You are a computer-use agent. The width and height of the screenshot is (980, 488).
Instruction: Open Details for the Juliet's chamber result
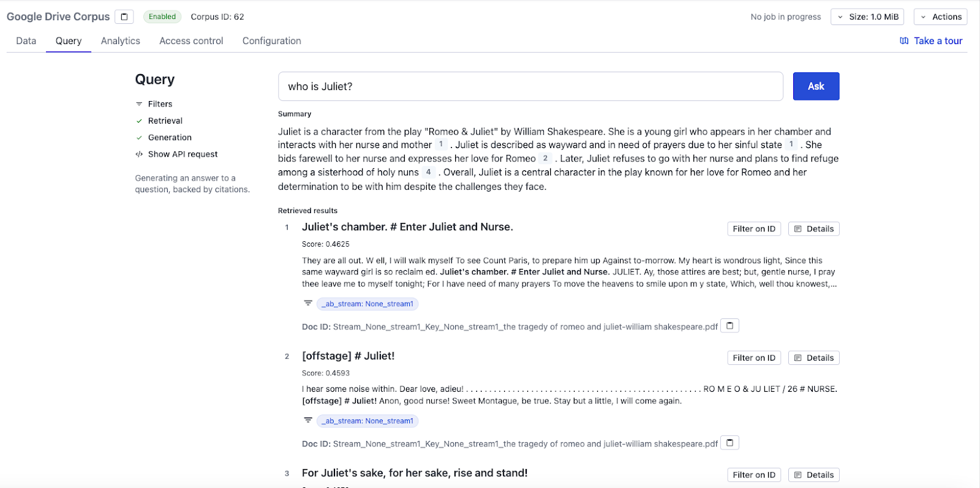[x=813, y=228]
